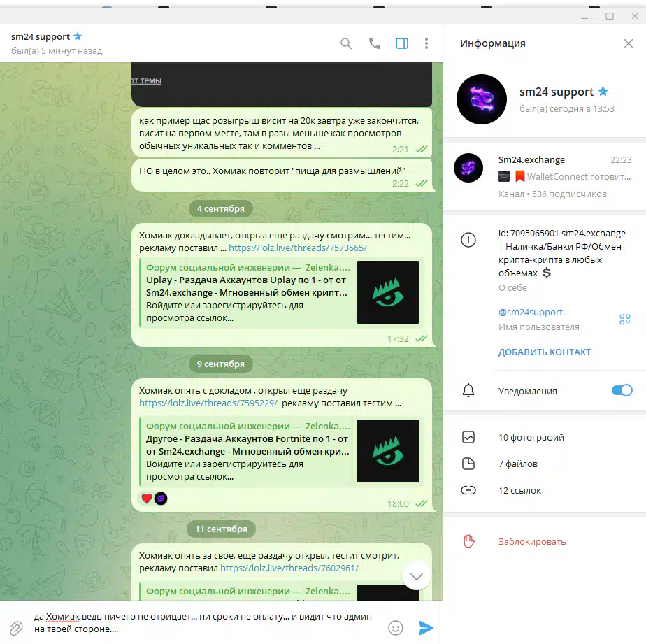Toggle the Уведомления notifications switch

point(622,391)
